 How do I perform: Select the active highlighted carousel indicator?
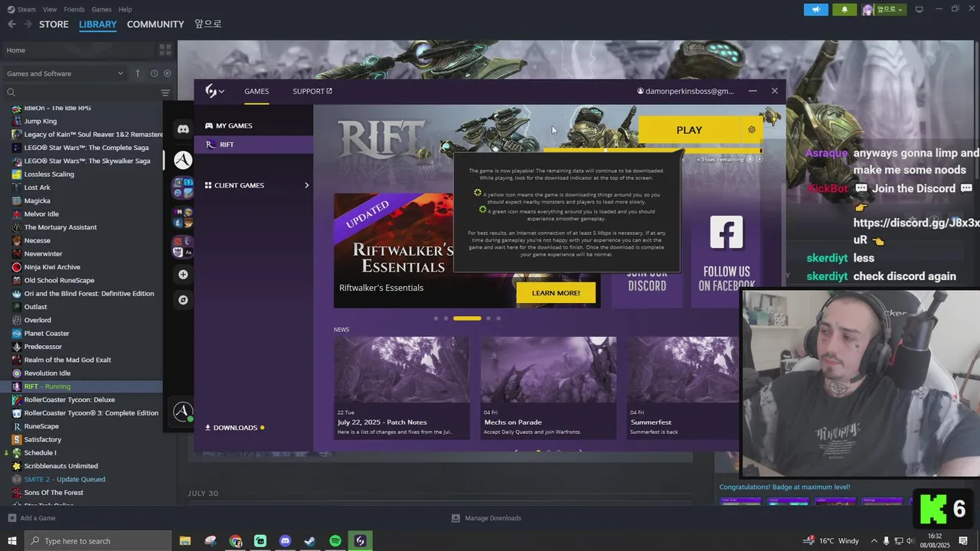tap(467, 318)
